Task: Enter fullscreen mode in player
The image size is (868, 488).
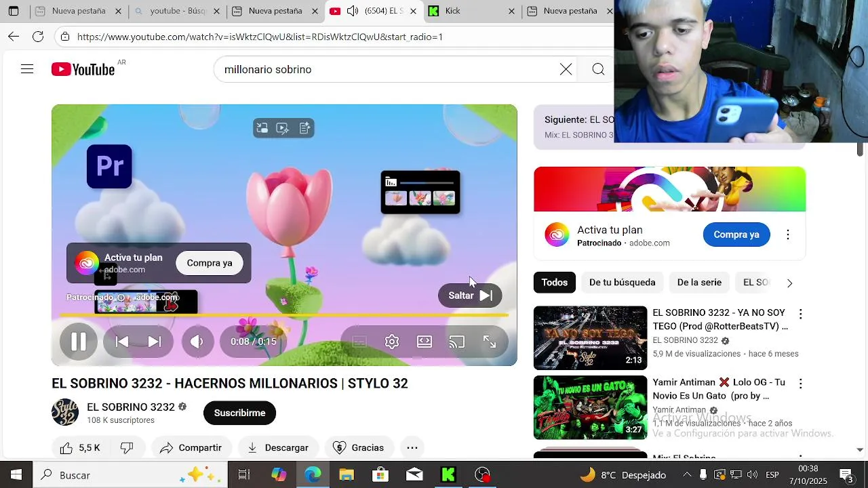Action: click(490, 342)
